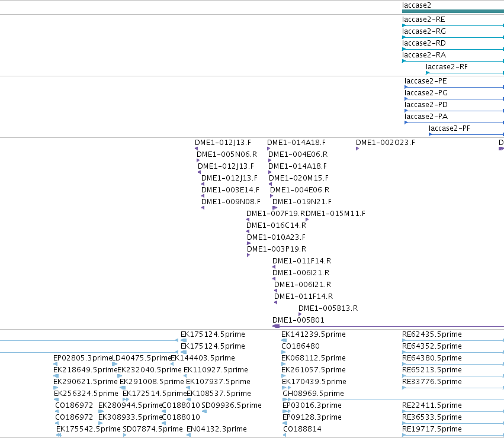Select the CO186480 EST
This screenshot has width=504, height=438.
coord(300,346)
